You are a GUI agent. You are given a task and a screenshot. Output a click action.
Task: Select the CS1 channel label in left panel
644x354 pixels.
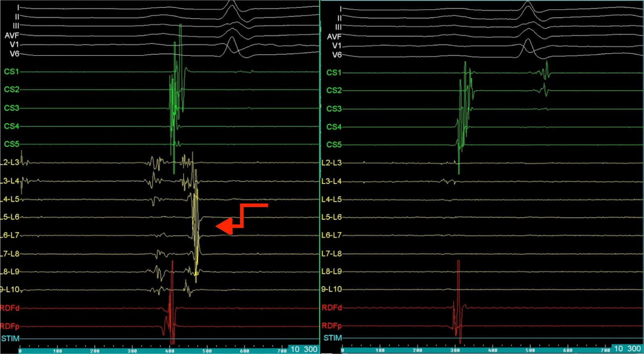(x=11, y=72)
